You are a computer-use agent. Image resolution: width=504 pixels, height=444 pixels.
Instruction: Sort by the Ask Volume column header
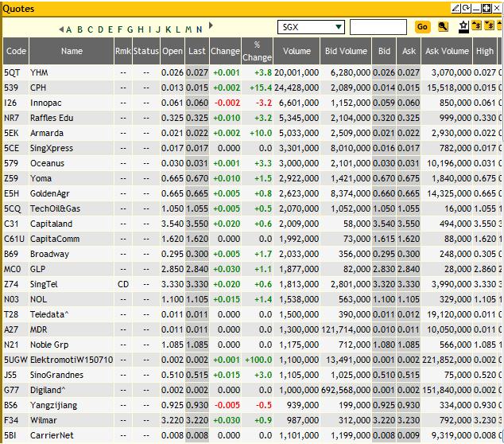click(447, 51)
